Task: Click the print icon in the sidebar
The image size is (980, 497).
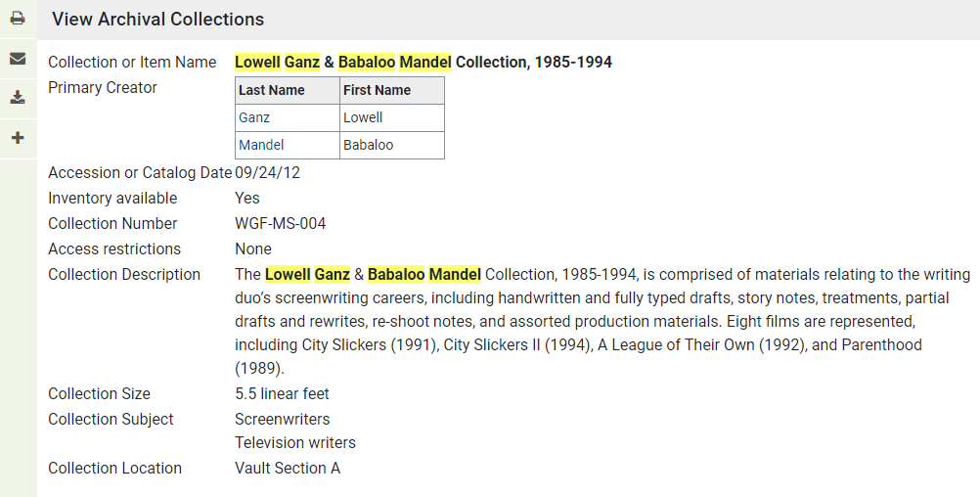Action: coord(18,19)
